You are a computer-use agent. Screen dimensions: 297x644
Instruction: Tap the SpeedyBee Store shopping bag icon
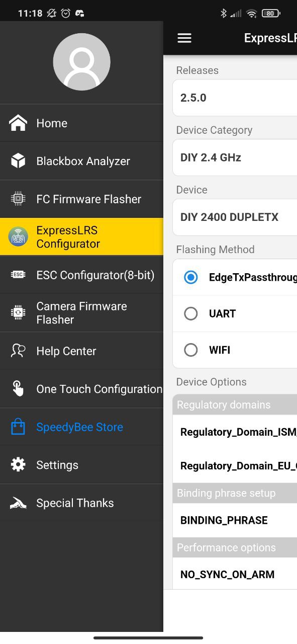(18, 427)
